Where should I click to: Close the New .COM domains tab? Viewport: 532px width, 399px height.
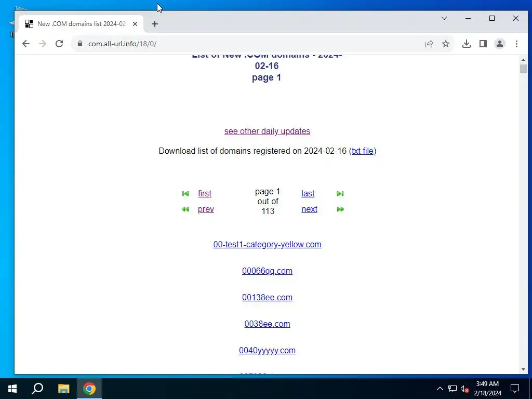(135, 24)
